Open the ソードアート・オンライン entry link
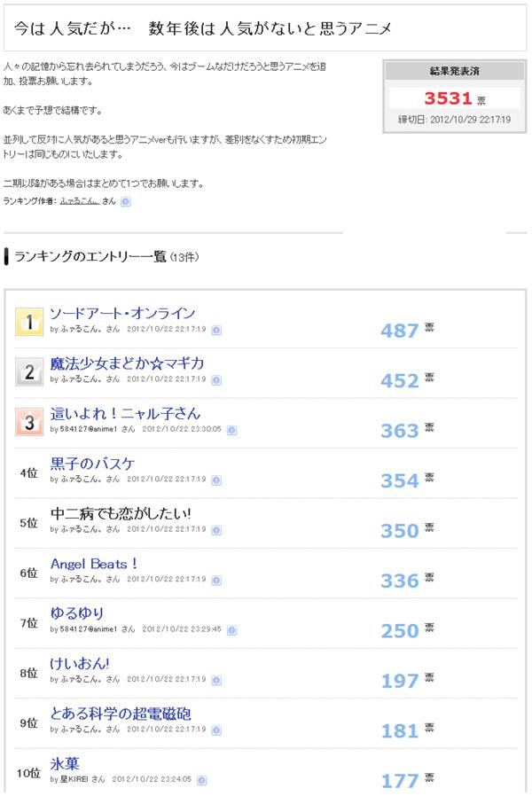 click(122, 314)
